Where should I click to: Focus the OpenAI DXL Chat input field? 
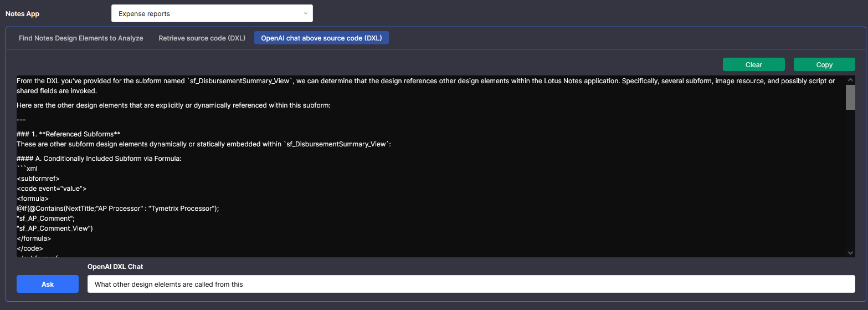471,284
